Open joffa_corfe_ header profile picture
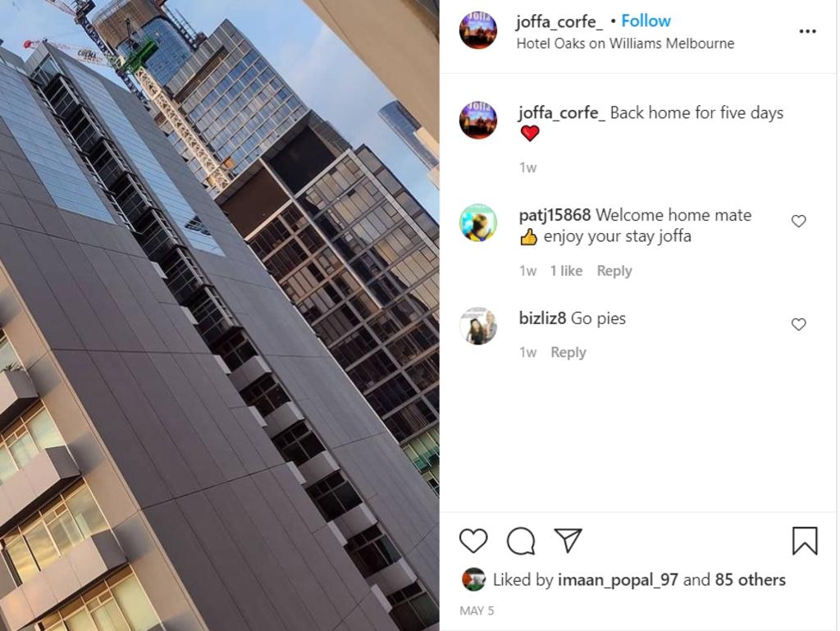The height and width of the screenshot is (631, 840). pos(478,30)
